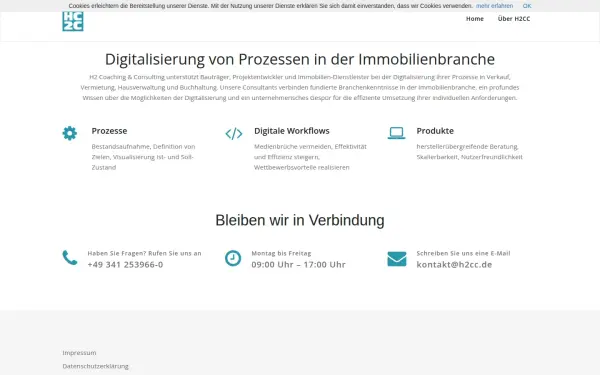Click the Produkte laptop icon
The height and width of the screenshot is (375, 600).
pyautogui.click(x=396, y=133)
